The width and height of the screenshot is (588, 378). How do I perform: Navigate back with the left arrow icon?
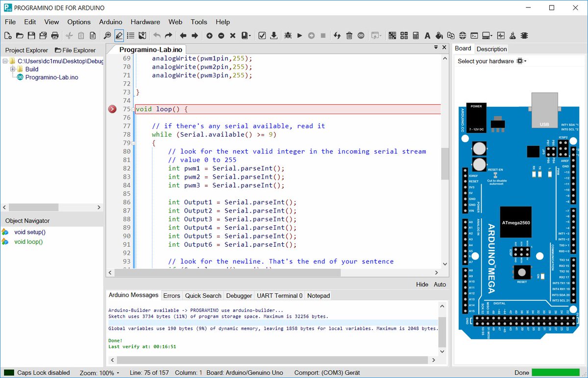(x=183, y=35)
